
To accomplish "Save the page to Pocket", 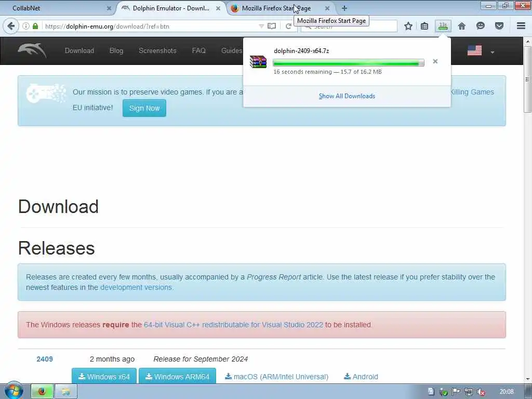I will (x=499, y=26).
